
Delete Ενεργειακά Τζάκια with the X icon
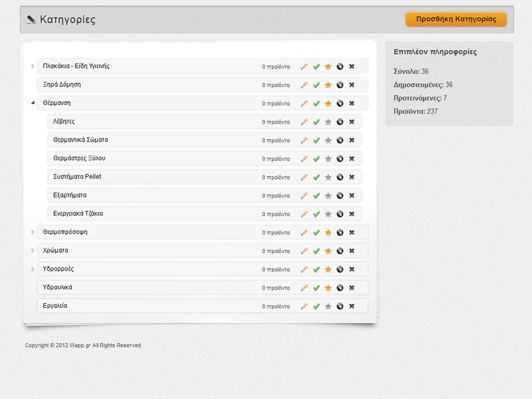[352, 214]
